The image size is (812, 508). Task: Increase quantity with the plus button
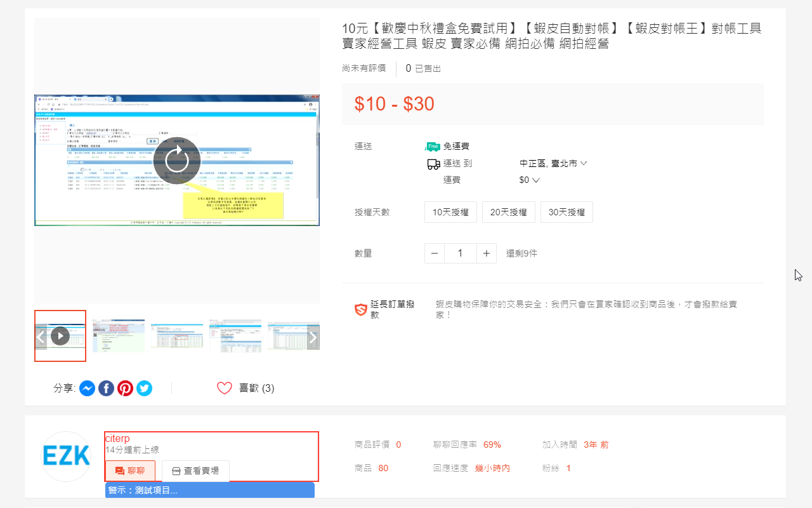pyautogui.click(x=486, y=253)
